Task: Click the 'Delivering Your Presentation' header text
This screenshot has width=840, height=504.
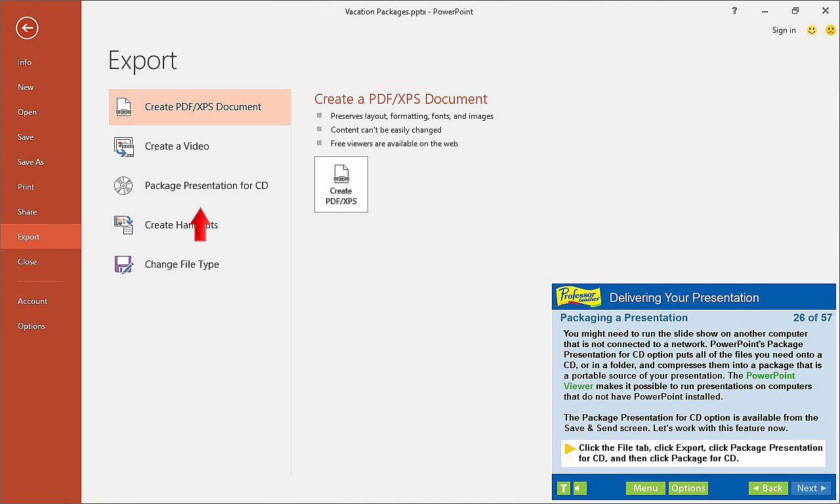Action: (x=684, y=298)
